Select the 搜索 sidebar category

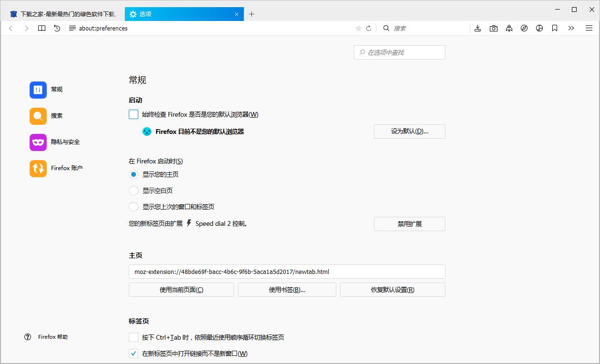click(38, 116)
